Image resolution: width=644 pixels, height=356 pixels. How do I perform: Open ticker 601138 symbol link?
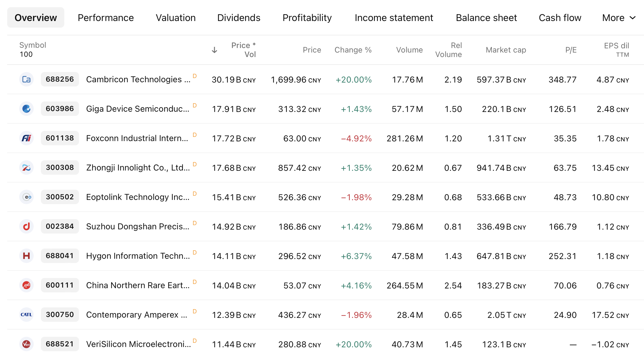pos(60,138)
